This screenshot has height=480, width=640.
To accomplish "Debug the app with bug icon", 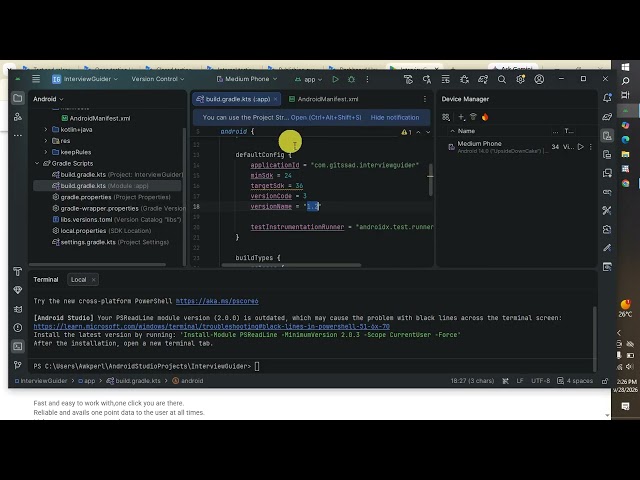I will (351, 79).
